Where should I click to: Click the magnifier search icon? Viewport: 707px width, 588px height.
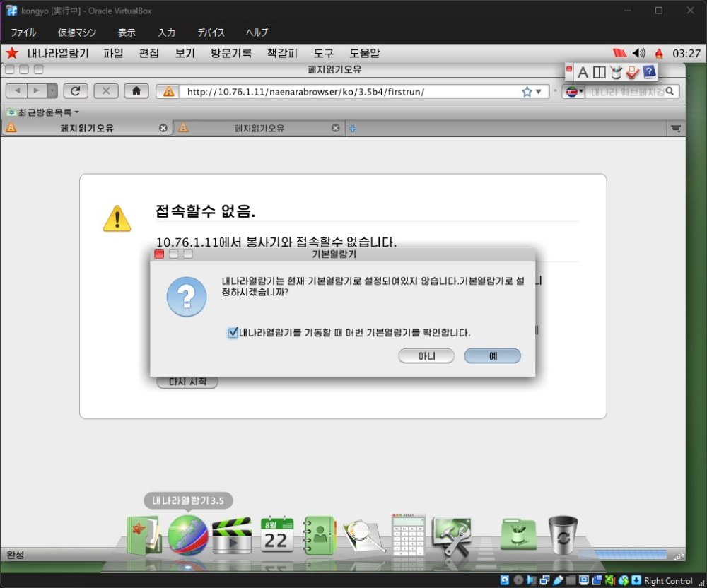(x=670, y=91)
